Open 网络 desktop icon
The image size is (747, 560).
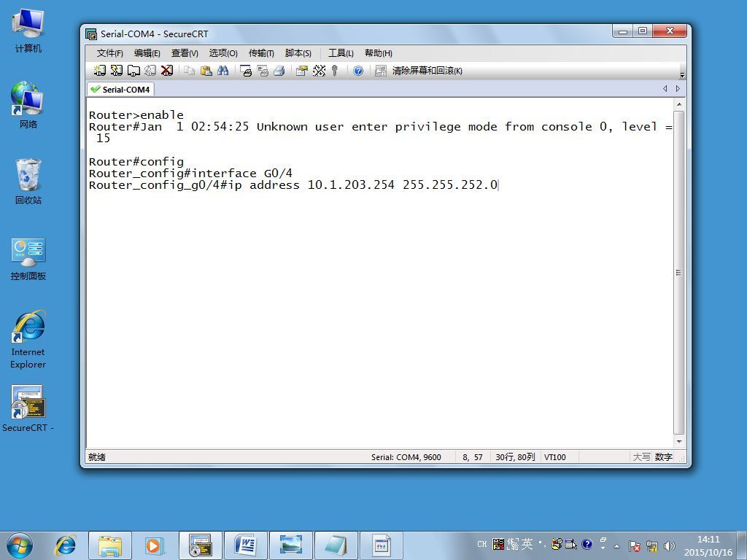pyautogui.click(x=28, y=105)
